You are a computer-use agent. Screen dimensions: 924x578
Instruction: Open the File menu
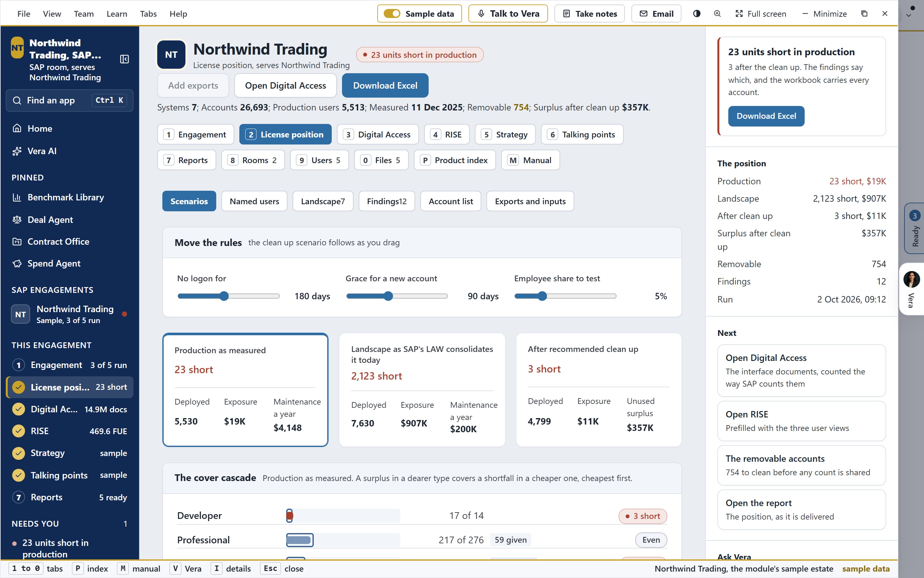click(24, 14)
